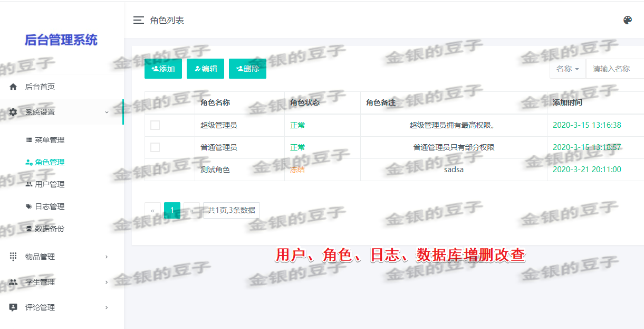Image resolution: width=644 pixels, height=329 pixels.
Task: Click the 添加时间 column header
Action: click(x=568, y=102)
